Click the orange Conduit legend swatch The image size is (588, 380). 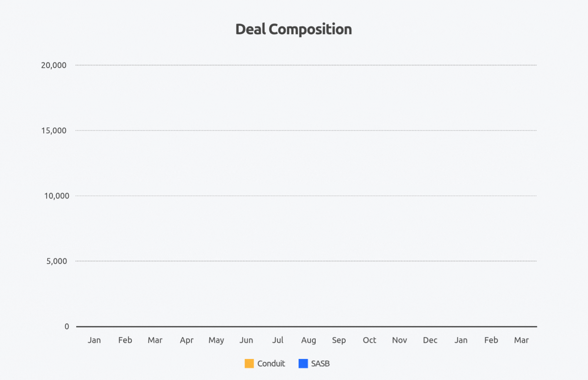coord(249,364)
